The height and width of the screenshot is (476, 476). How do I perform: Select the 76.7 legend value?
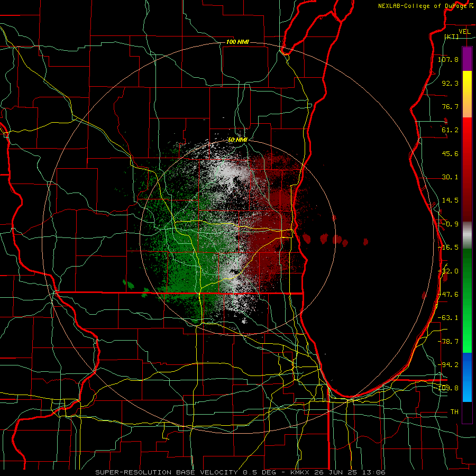(450, 106)
